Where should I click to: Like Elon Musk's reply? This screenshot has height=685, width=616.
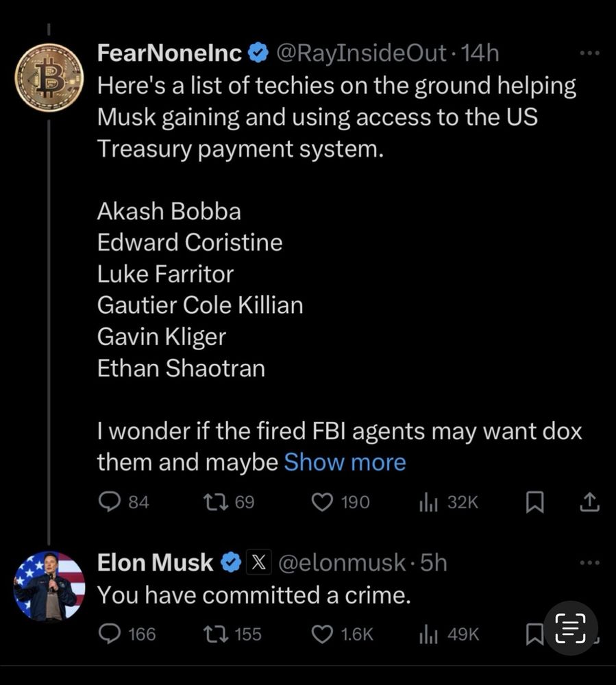(x=322, y=634)
